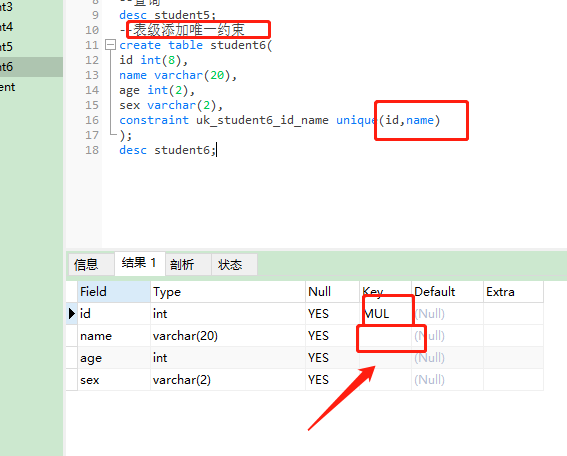Viewport: 567px width, 456px height.
Task: Click the (Null) default cell in sex row
Action: (x=447, y=380)
